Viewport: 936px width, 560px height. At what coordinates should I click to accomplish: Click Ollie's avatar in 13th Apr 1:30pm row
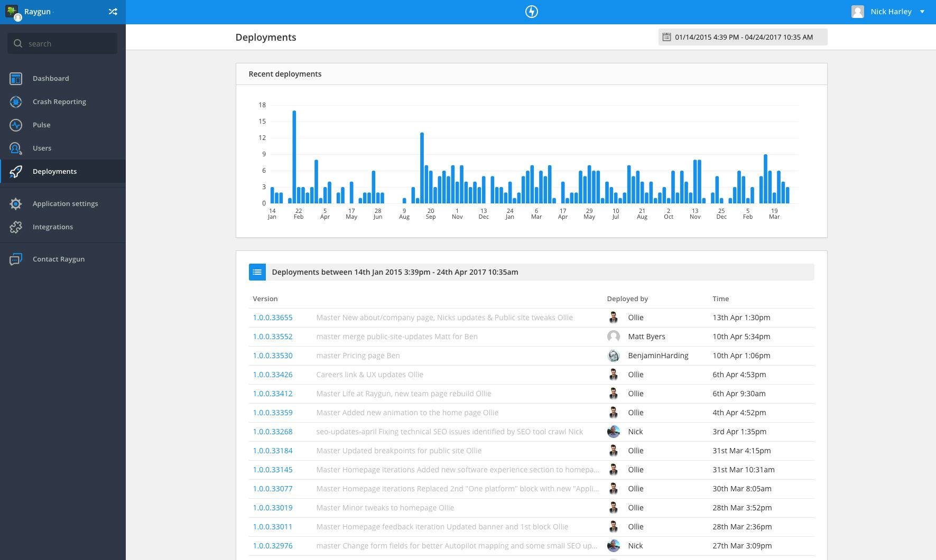coord(613,318)
